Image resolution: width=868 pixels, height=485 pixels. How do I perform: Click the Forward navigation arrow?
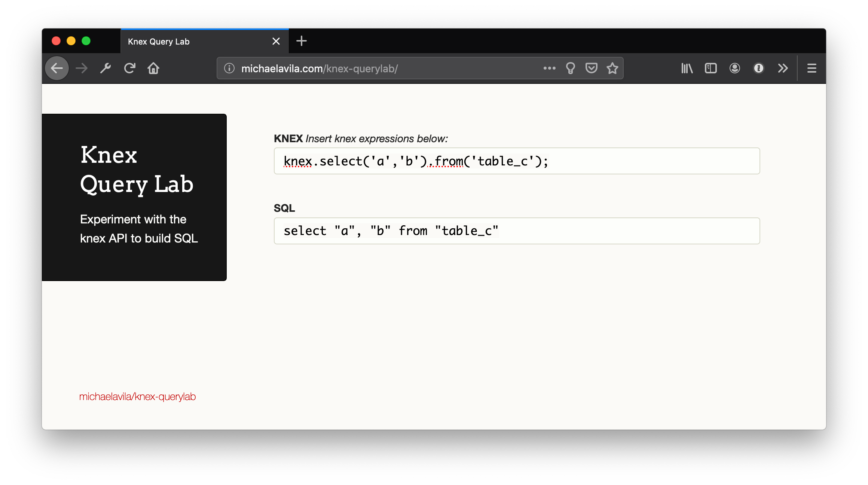click(x=81, y=68)
